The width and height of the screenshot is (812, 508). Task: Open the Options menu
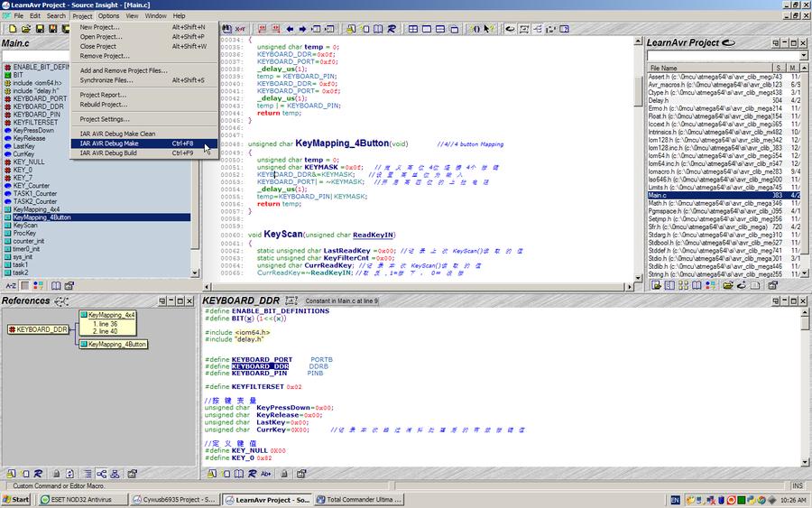tap(108, 15)
